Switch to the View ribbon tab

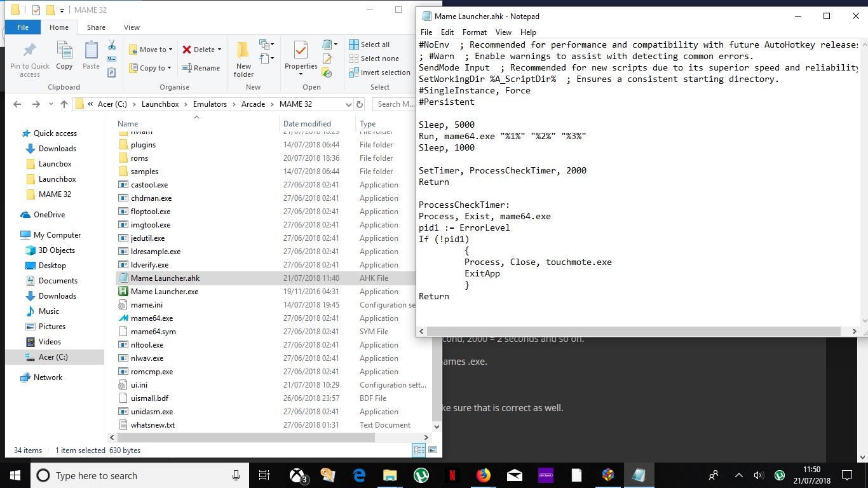(x=132, y=27)
